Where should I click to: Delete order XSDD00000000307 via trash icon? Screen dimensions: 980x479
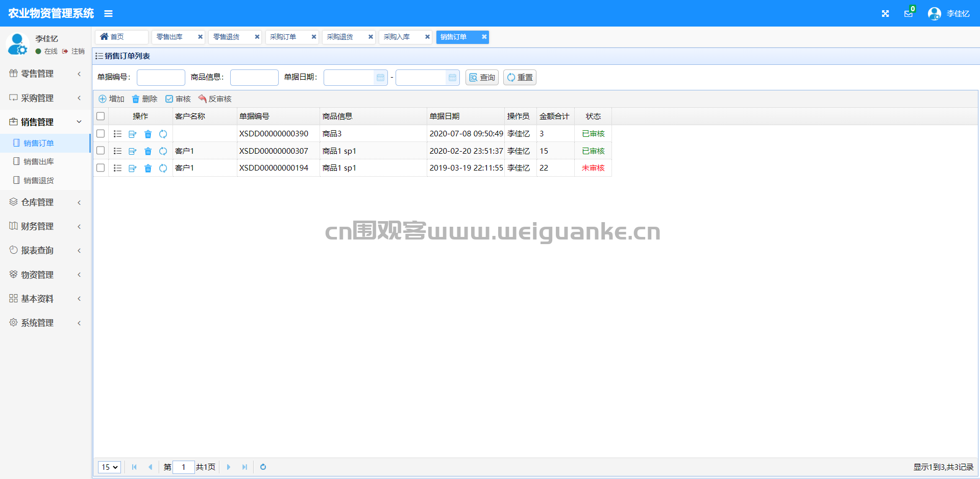point(148,151)
